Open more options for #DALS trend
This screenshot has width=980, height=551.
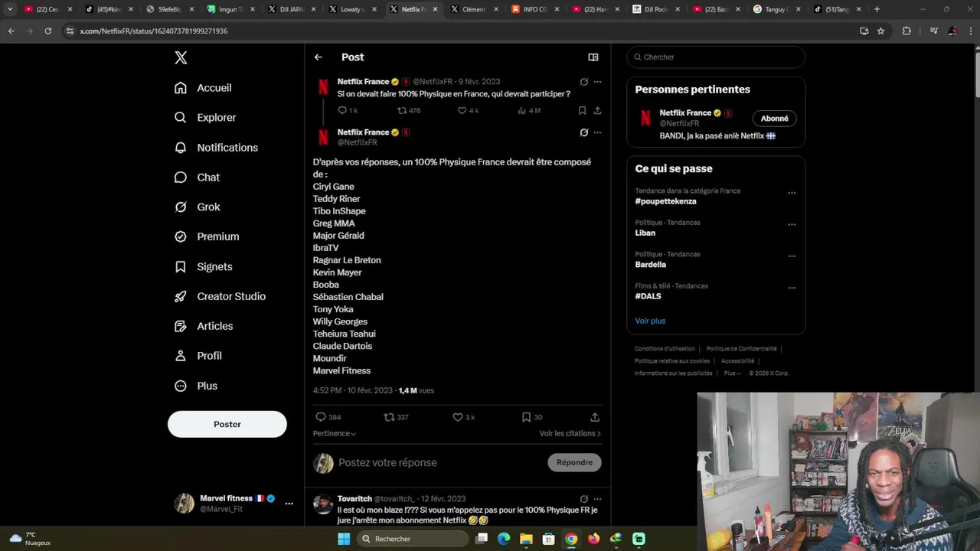point(792,288)
